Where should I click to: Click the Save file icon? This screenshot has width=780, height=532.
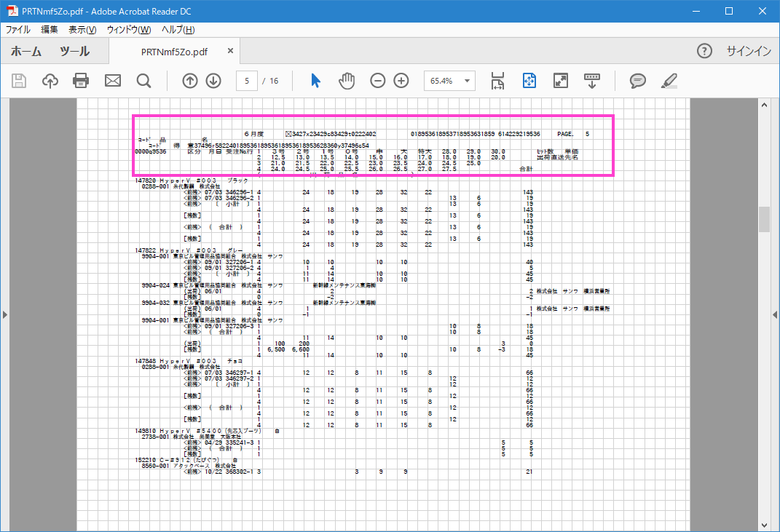(x=20, y=81)
